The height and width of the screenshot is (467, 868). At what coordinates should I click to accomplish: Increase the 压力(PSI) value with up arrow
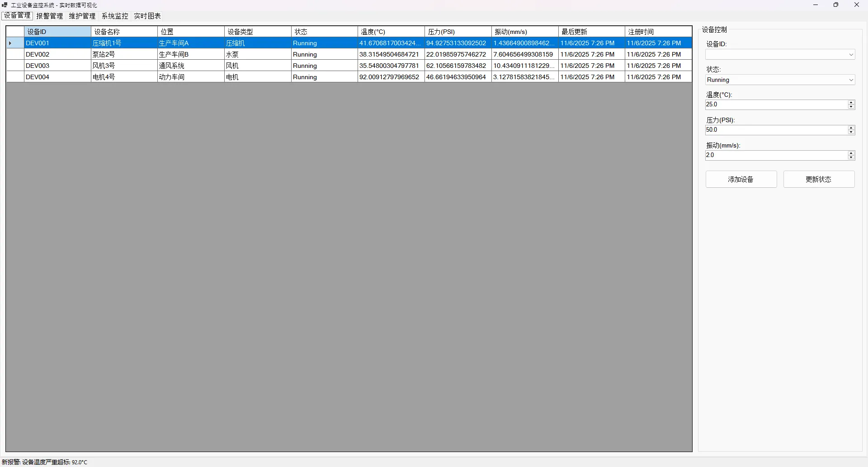click(x=851, y=128)
